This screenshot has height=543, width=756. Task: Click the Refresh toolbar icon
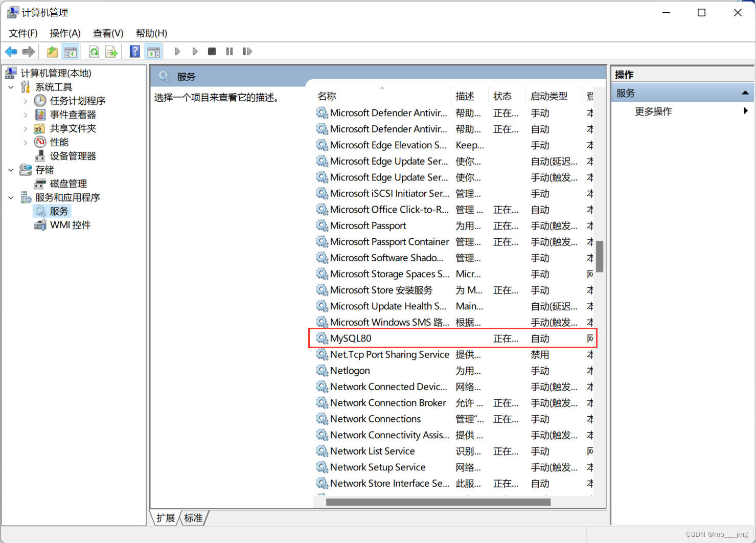94,52
